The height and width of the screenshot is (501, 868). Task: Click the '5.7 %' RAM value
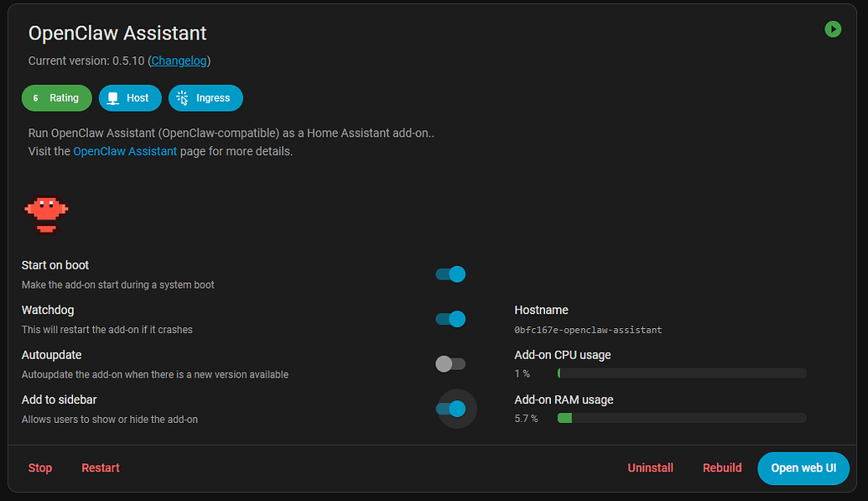coord(526,419)
